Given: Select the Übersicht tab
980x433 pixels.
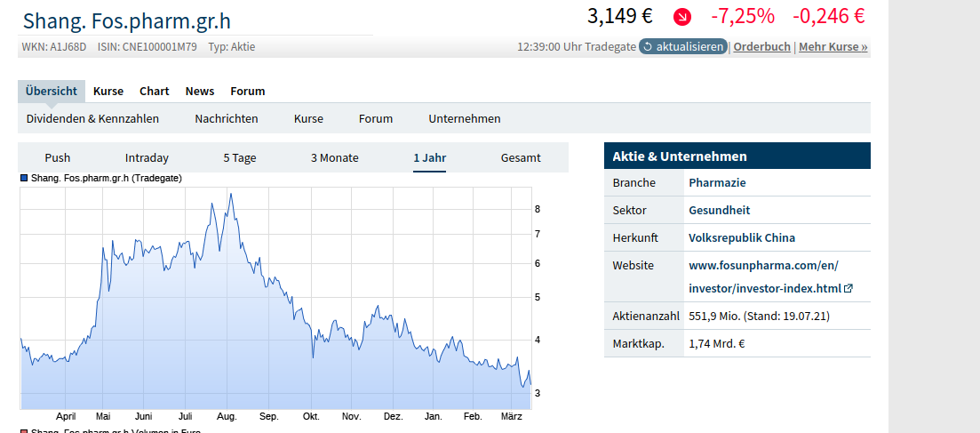Looking at the screenshot, I should click(x=52, y=91).
